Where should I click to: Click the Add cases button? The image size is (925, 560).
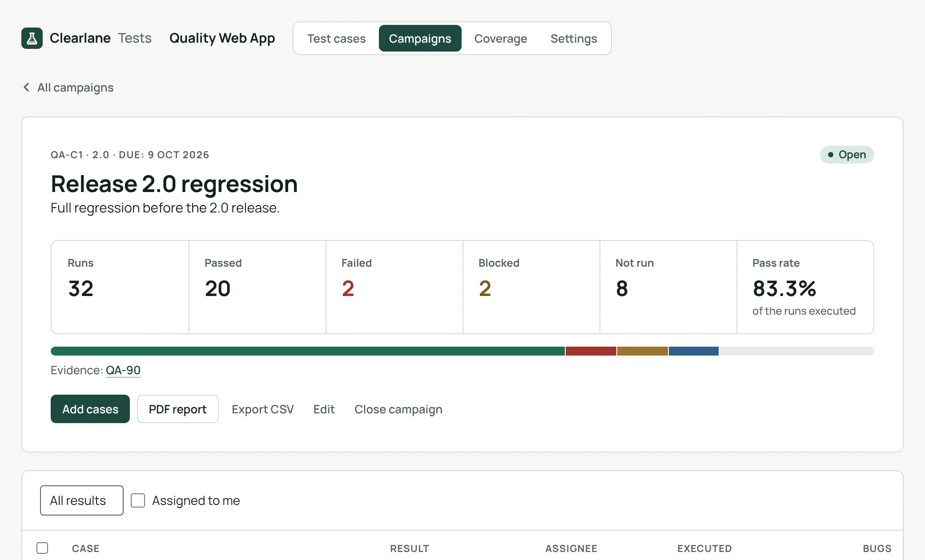point(90,409)
